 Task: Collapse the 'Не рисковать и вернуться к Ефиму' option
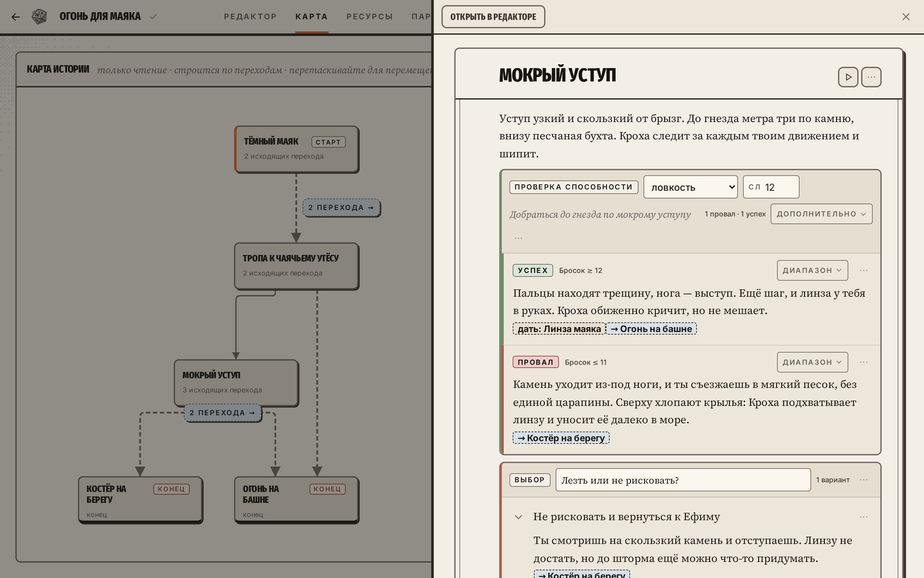point(518,517)
